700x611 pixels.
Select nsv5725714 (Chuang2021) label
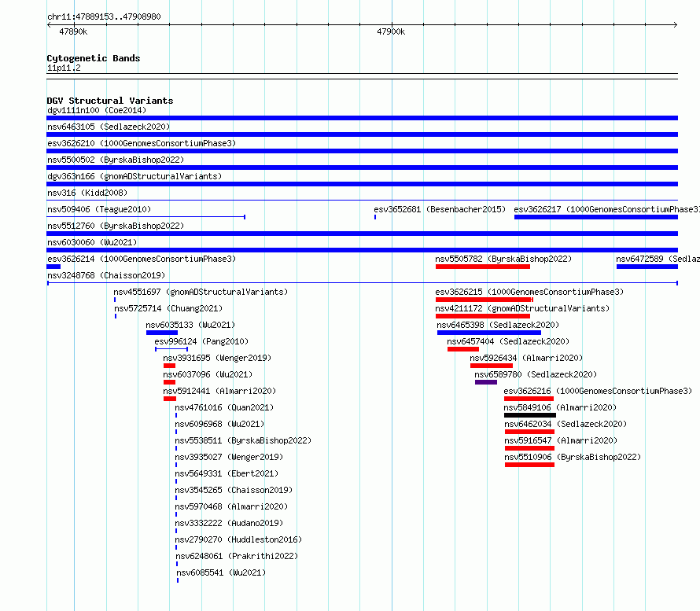click(x=168, y=308)
